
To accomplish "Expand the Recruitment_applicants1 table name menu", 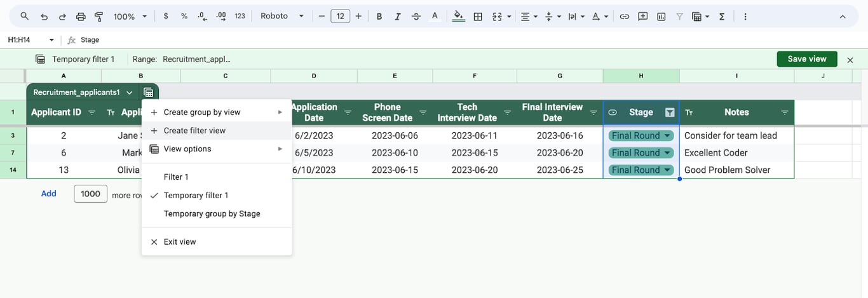I will (130, 92).
